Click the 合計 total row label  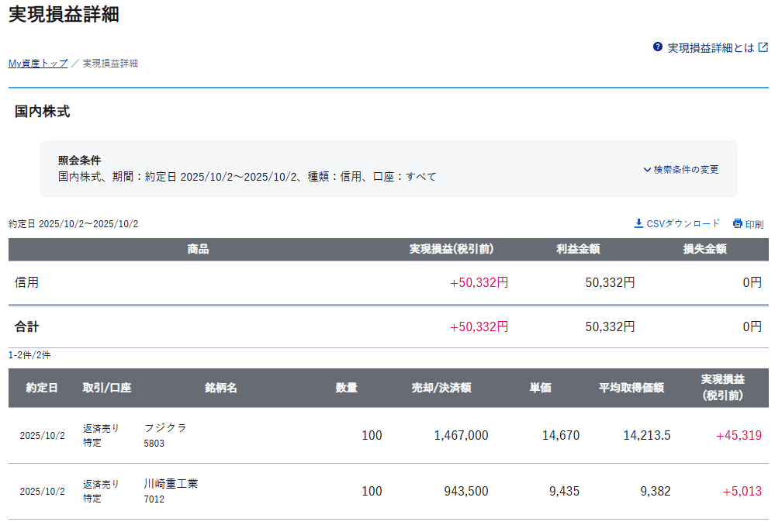point(26,326)
